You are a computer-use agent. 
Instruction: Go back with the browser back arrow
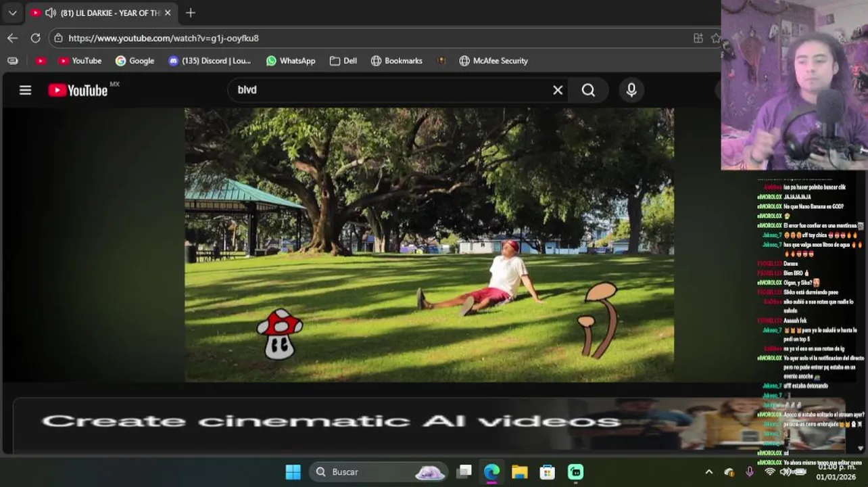(x=12, y=38)
